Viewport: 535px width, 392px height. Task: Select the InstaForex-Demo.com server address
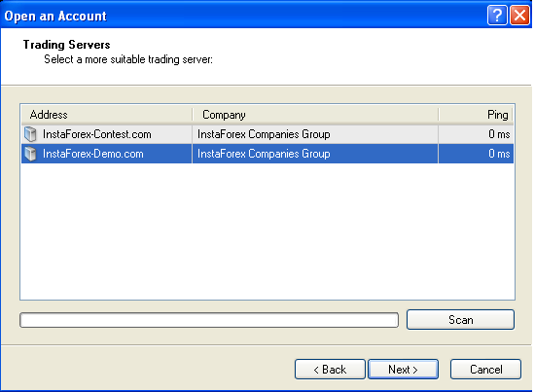93,154
